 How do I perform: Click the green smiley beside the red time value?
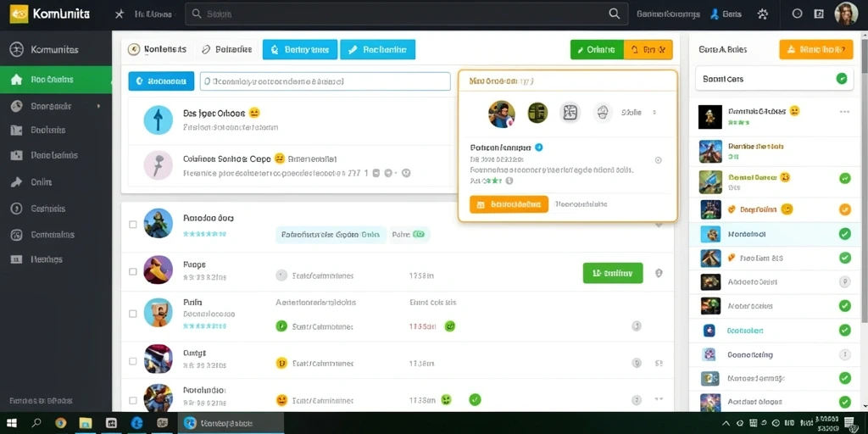tap(450, 326)
